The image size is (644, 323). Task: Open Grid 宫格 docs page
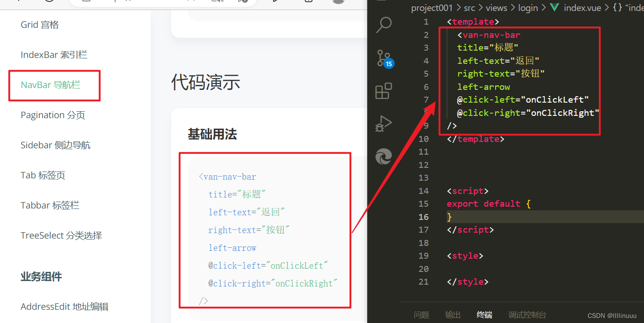pos(40,25)
